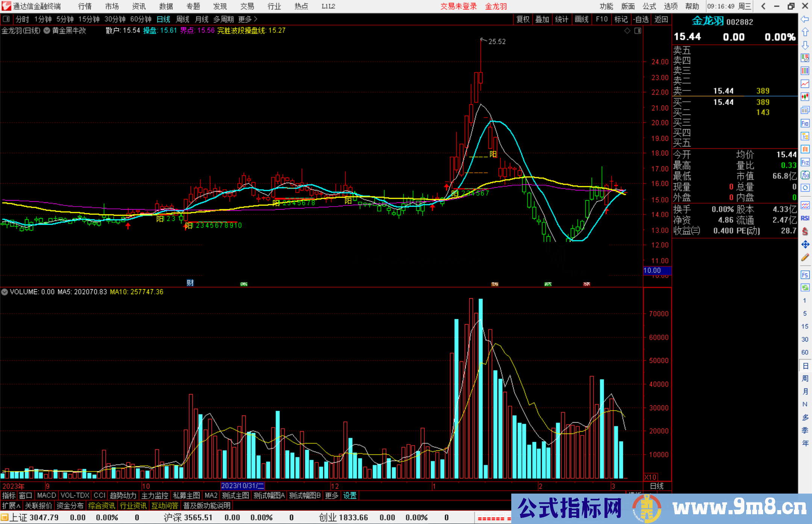The image size is (812, 524).
Task: Click the 2023/10/31/二 date marker on timeline
Action: click(242, 486)
